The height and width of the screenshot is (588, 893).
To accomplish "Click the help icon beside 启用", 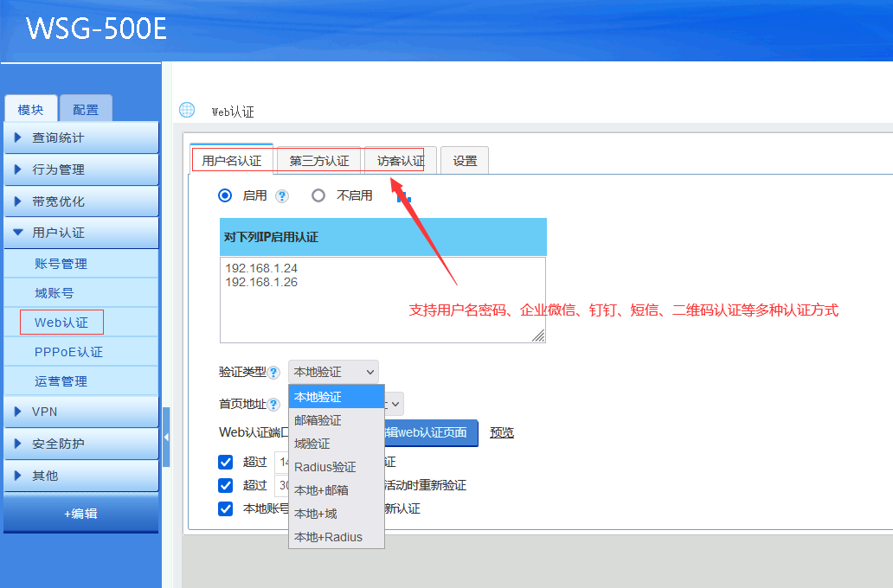I will 281,196.
